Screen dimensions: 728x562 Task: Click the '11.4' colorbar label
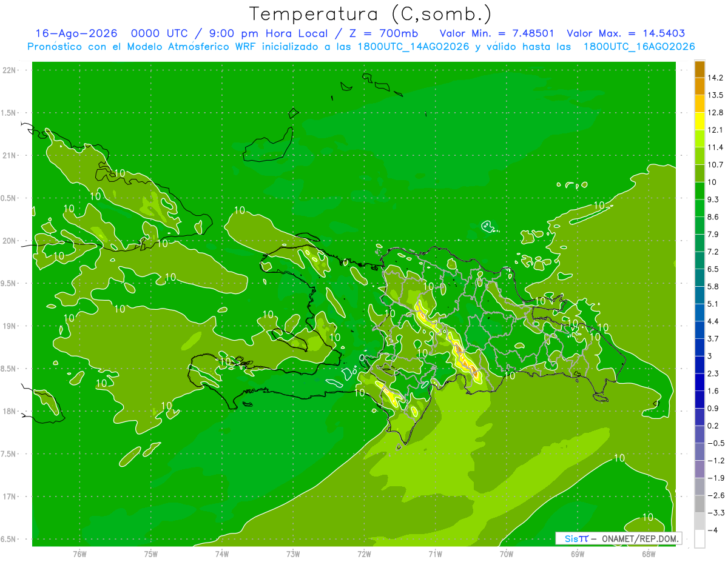point(715,147)
